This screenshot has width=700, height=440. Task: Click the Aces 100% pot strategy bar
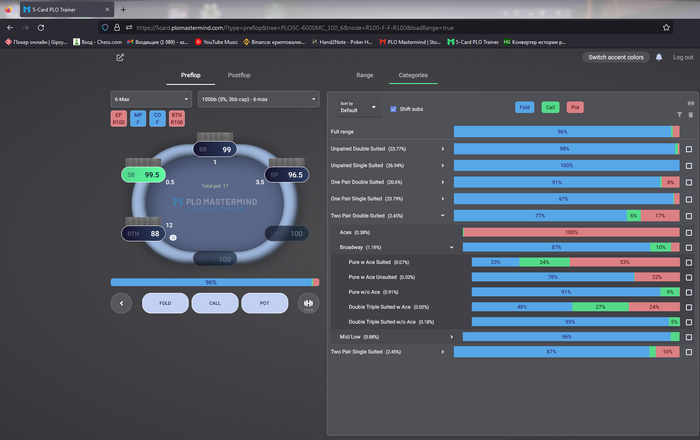[571, 232]
